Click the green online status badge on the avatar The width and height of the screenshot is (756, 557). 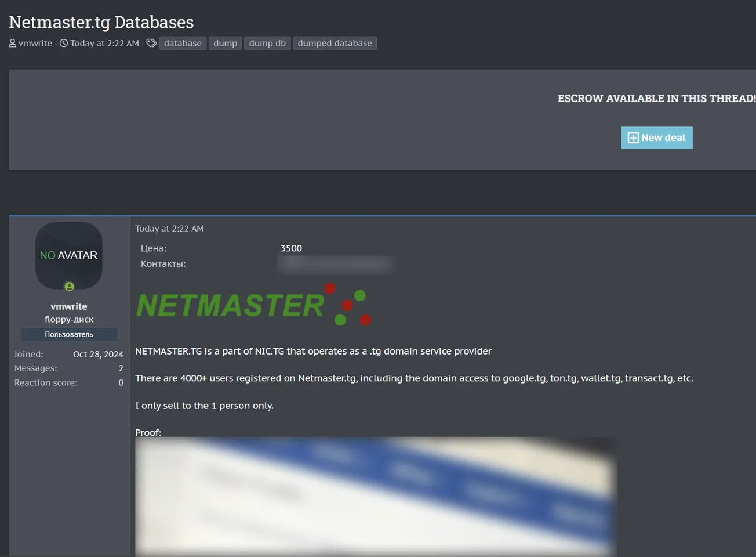coord(69,287)
